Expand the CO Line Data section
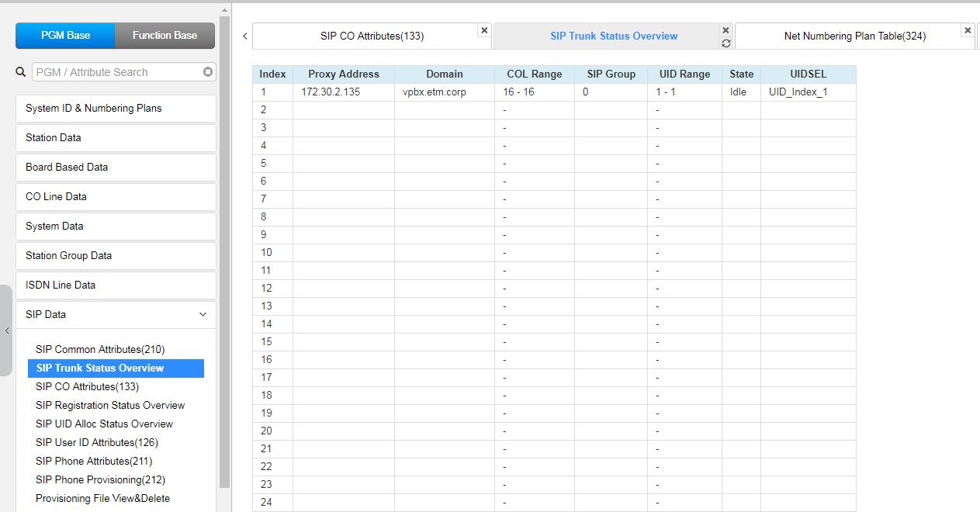This screenshot has height=512, width=980. coord(115,197)
